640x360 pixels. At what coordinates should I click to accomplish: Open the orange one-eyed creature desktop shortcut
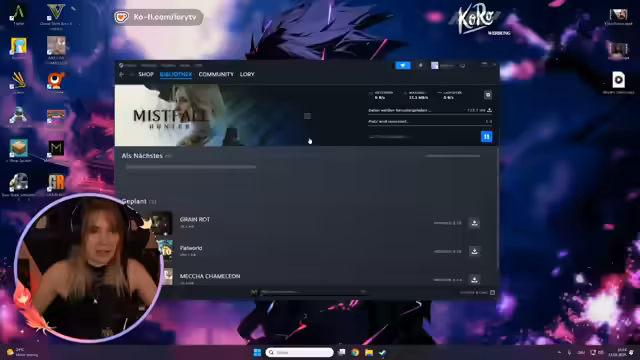pyautogui.click(x=56, y=82)
